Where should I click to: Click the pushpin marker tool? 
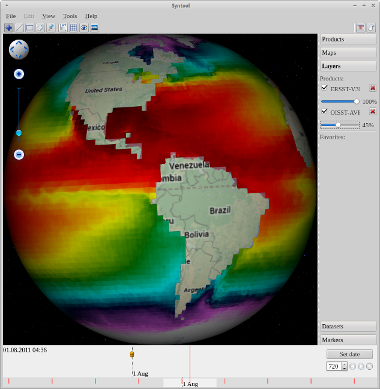51,28
